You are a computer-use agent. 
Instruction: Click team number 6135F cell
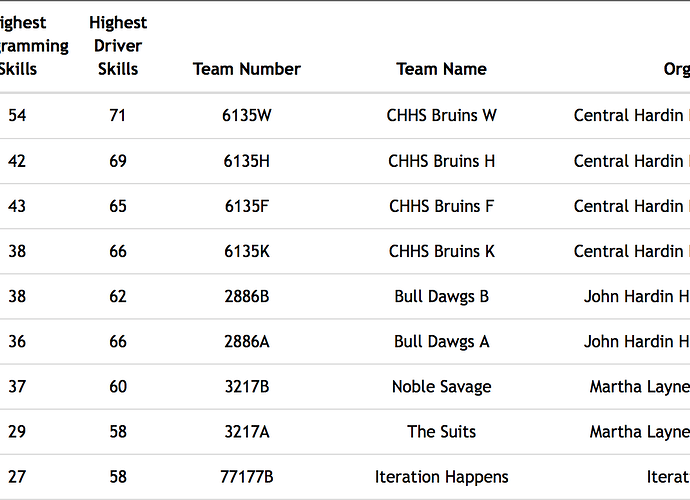[246, 206]
